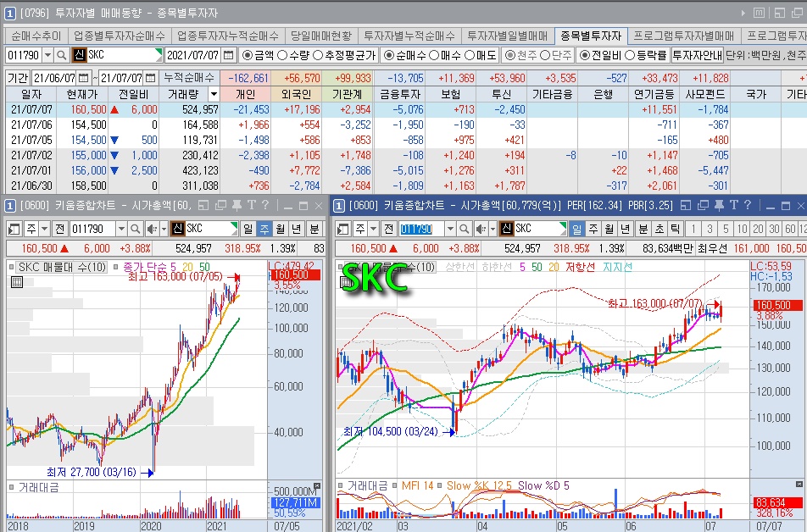Click the 신 badge in right chart toolbar
The image size is (807, 532).
pyautogui.click(x=506, y=229)
